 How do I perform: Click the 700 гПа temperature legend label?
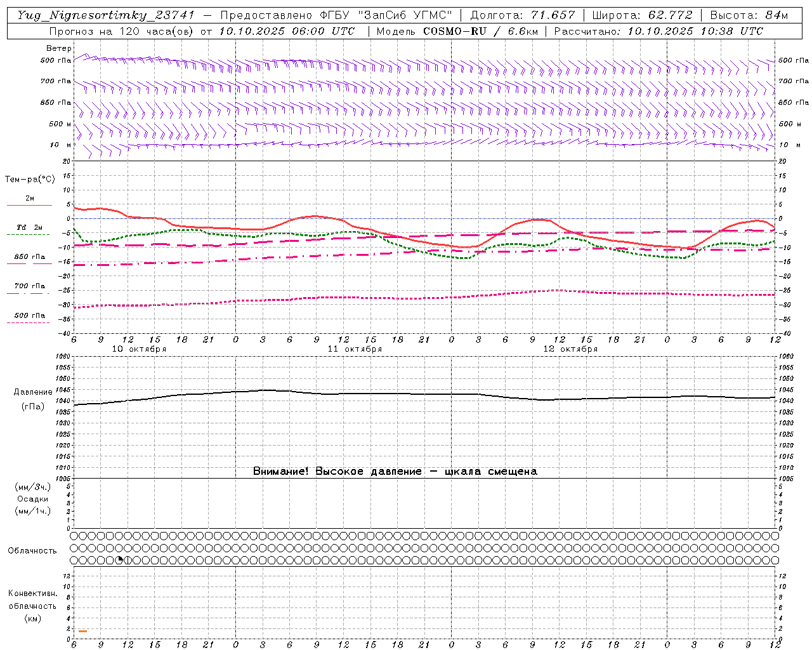point(30,286)
